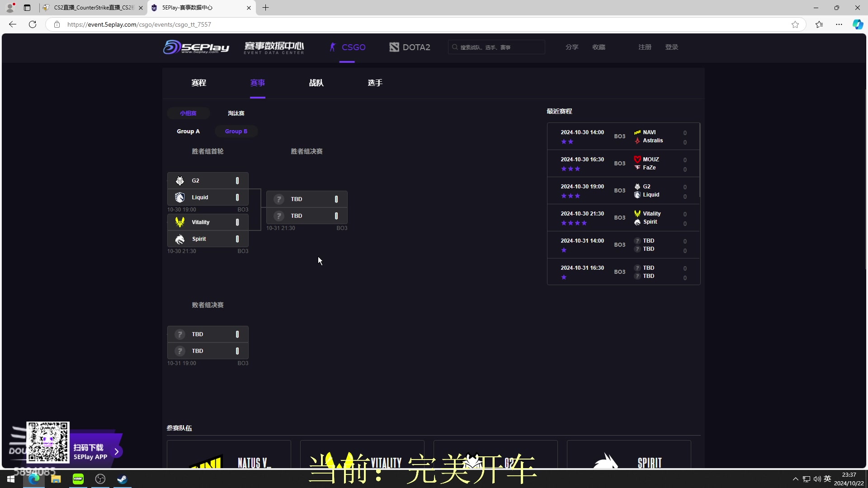Select Group A

pyautogui.click(x=188, y=131)
